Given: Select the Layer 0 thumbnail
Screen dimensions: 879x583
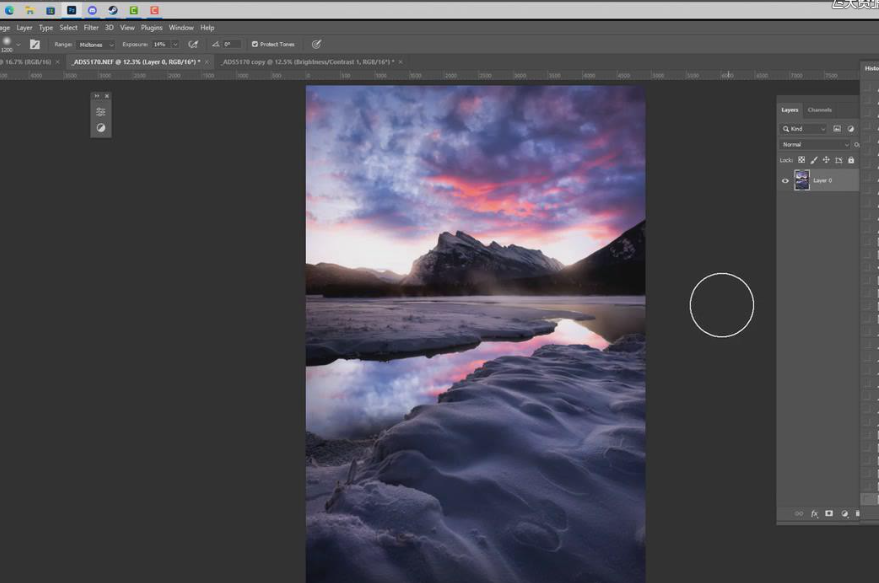Looking at the screenshot, I should click(802, 181).
